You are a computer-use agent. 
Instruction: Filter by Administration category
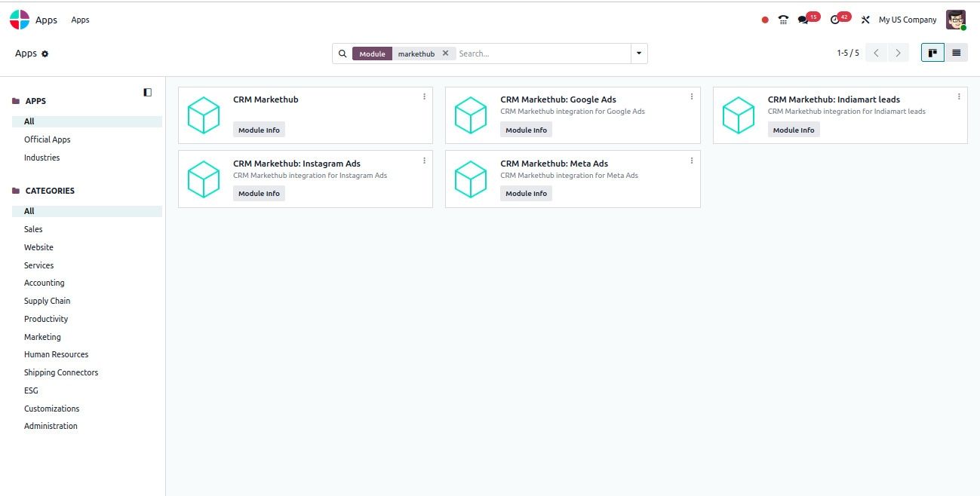(51, 426)
